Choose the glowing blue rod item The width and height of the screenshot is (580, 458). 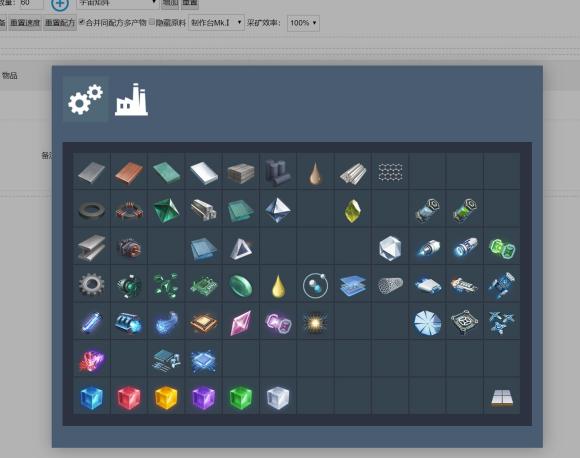(x=91, y=323)
